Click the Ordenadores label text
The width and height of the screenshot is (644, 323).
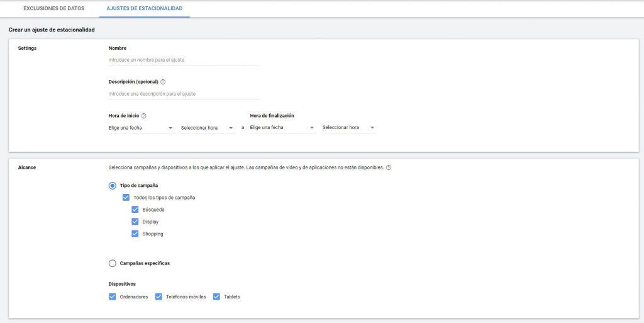coord(134,297)
